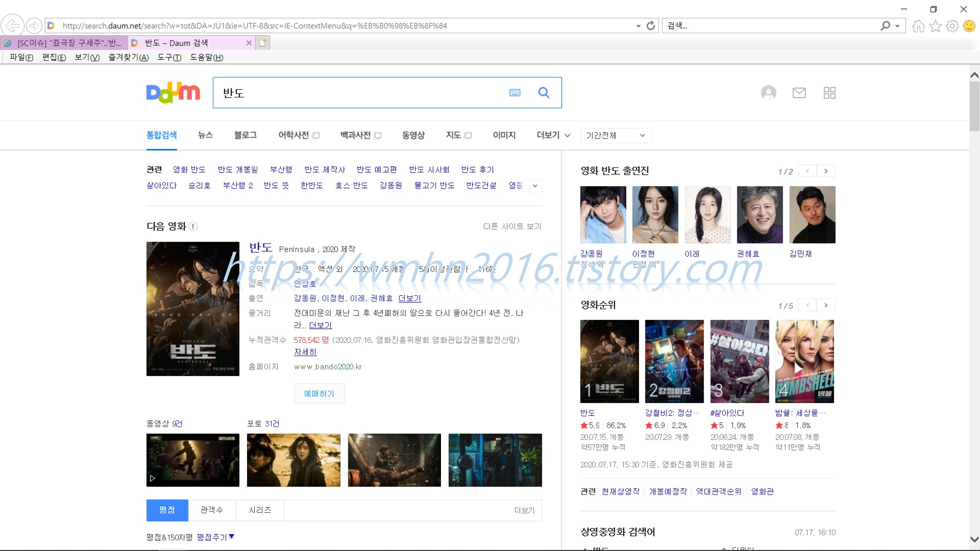Click the browser address bar URL
Screen dimensions: 980x551
click(255, 26)
